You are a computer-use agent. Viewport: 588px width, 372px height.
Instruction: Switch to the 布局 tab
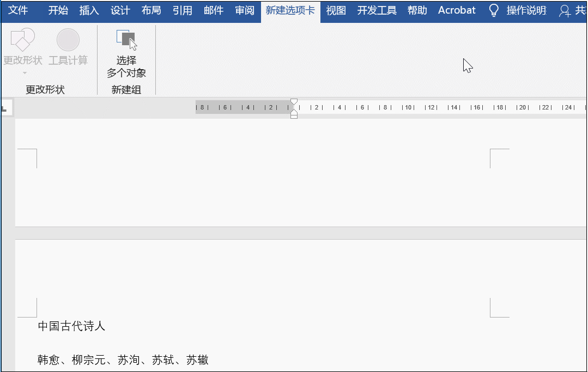pos(151,10)
